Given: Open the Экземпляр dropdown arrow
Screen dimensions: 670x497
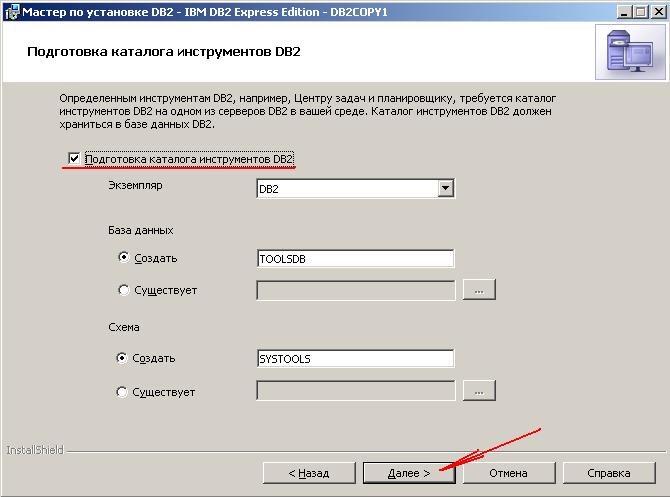Looking at the screenshot, I should tap(445, 188).
